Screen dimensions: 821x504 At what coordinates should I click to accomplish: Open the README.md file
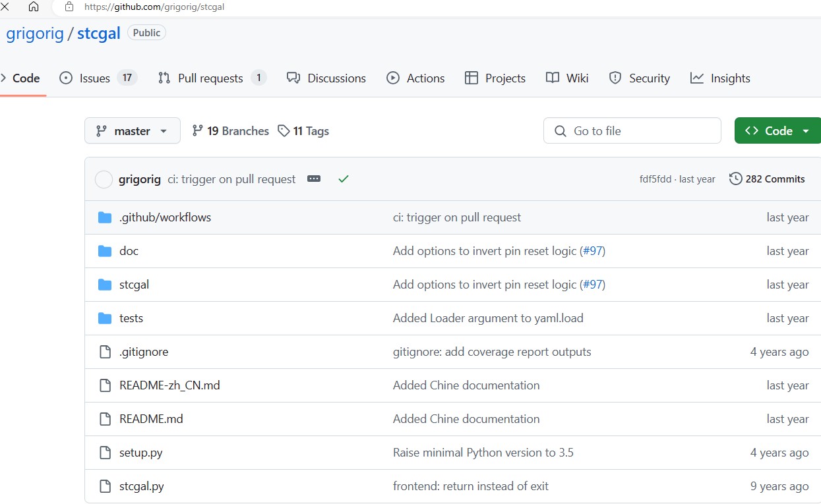(151, 419)
